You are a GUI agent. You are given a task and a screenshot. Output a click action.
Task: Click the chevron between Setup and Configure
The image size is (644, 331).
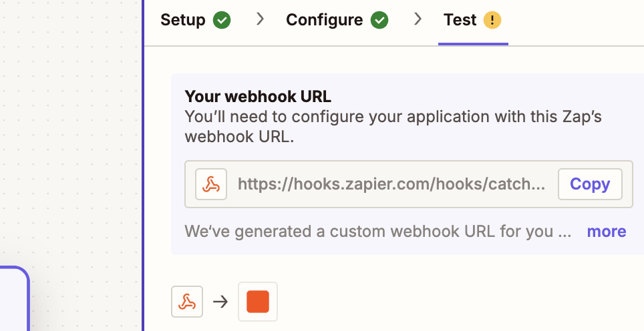(x=260, y=19)
